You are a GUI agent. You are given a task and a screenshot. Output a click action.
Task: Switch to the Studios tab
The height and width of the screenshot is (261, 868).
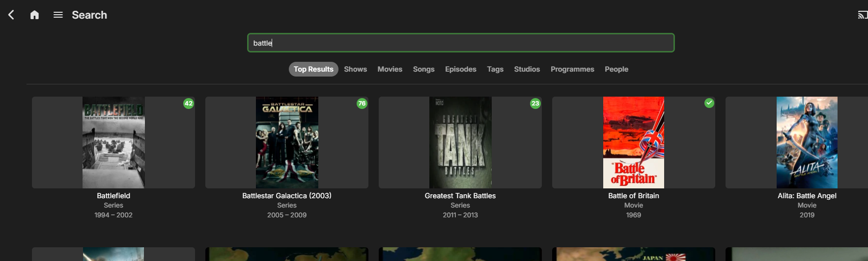click(527, 69)
